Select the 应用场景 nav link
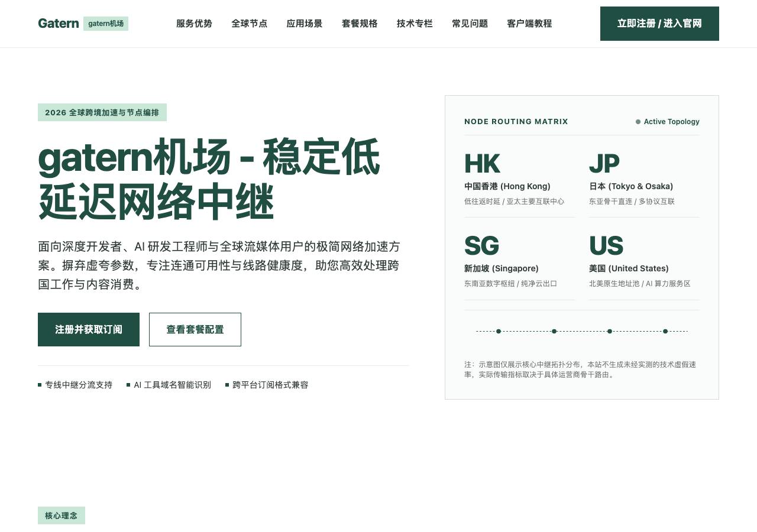 point(305,24)
